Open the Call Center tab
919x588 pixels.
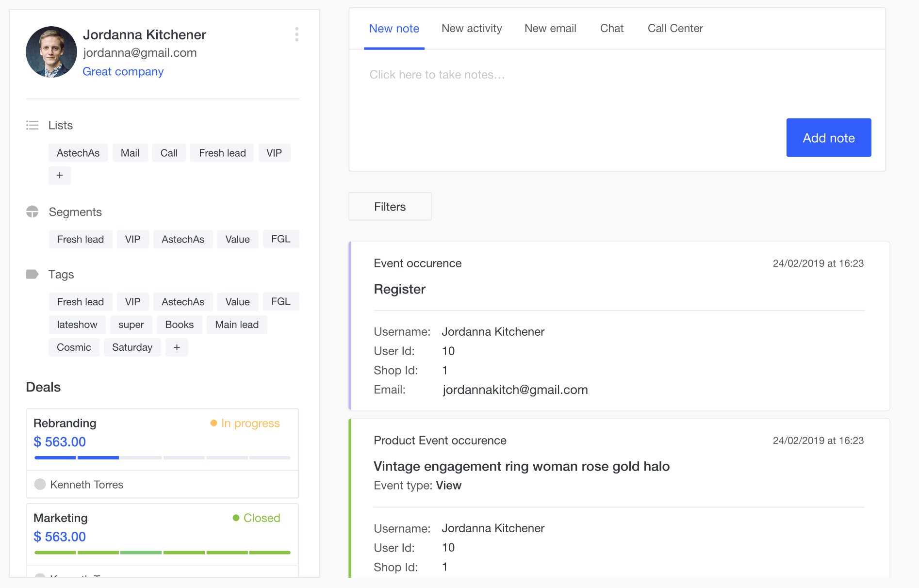coord(675,28)
